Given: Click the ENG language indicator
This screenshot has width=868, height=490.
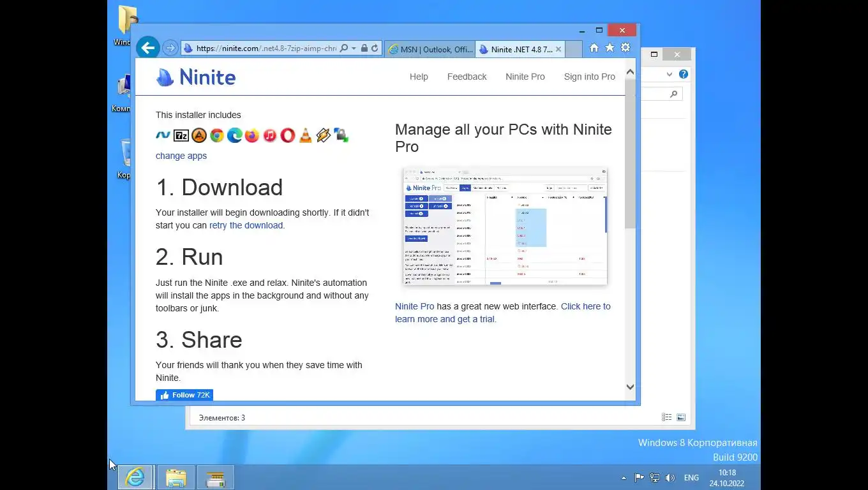Looking at the screenshot, I should coord(691,477).
